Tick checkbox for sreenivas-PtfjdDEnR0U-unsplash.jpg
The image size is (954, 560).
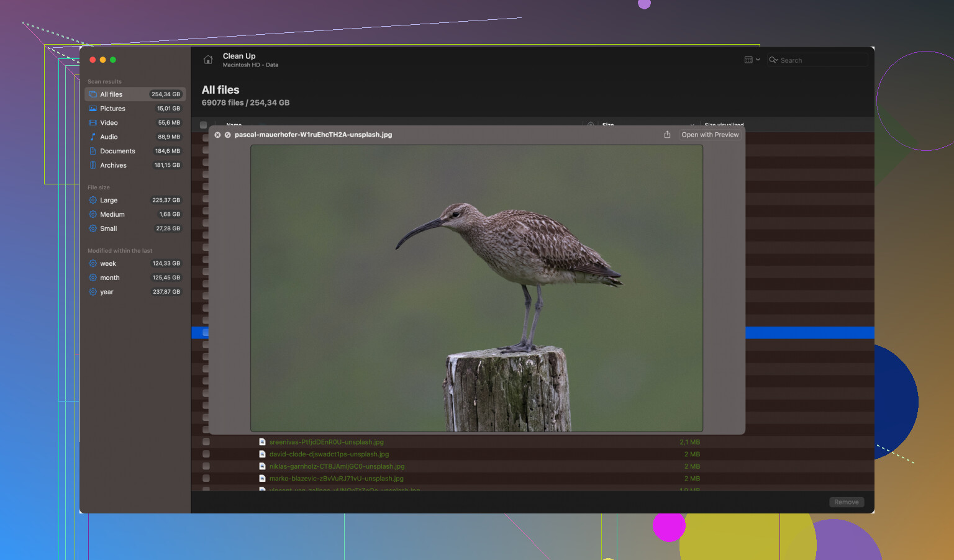click(x=206, y=442)
